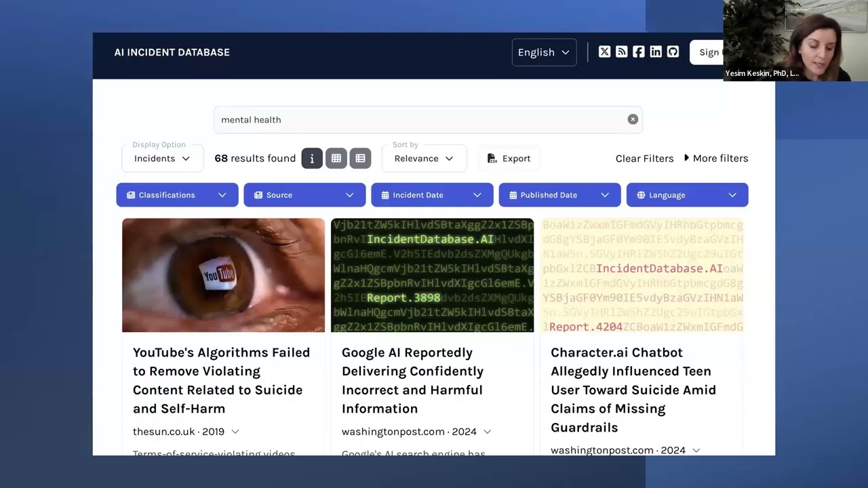Expand the Classifications filter chevron
This screenshot has height=488, width=868.
pyautogui.click(x=222, y=195)
